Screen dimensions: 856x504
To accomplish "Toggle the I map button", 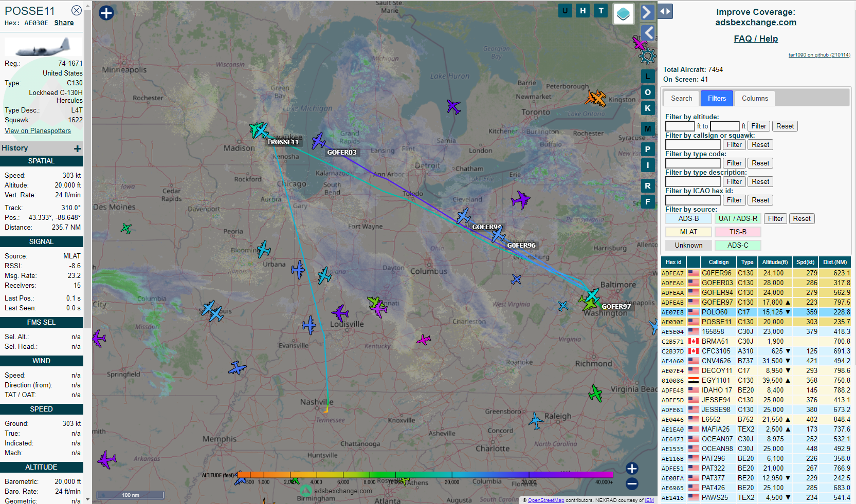I will point(648,165).
